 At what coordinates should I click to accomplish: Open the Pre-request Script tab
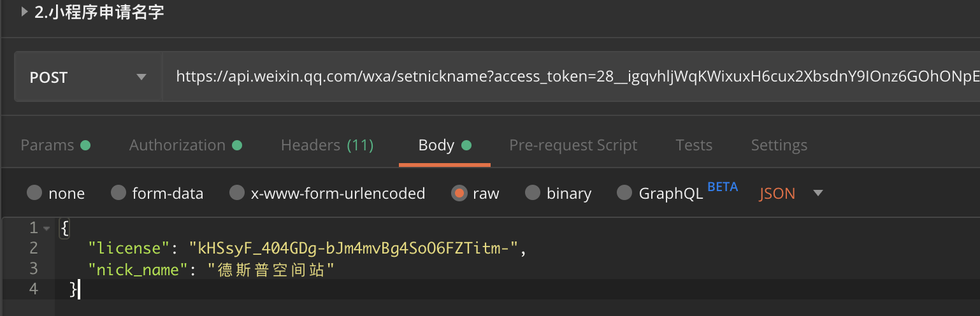tap(573, 145)
